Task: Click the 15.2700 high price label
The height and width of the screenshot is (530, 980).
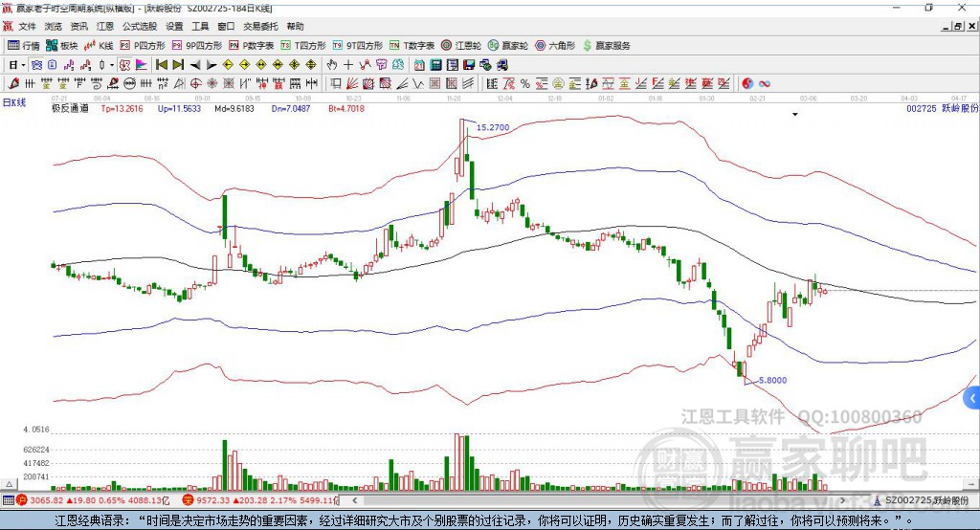Action: click(x=493, y=127)
